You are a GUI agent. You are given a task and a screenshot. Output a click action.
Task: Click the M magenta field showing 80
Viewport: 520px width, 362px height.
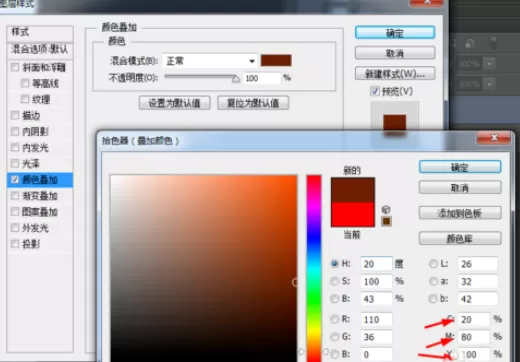(474, 337)
